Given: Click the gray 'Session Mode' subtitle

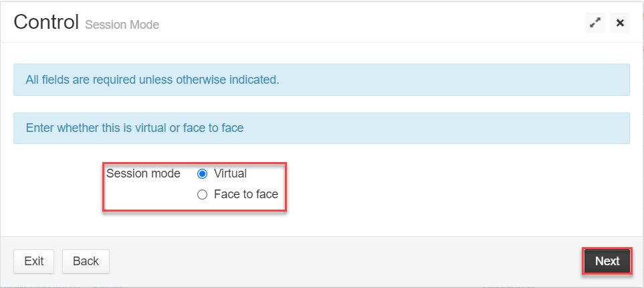Looking at the screenshot, I should click(122, 25).
